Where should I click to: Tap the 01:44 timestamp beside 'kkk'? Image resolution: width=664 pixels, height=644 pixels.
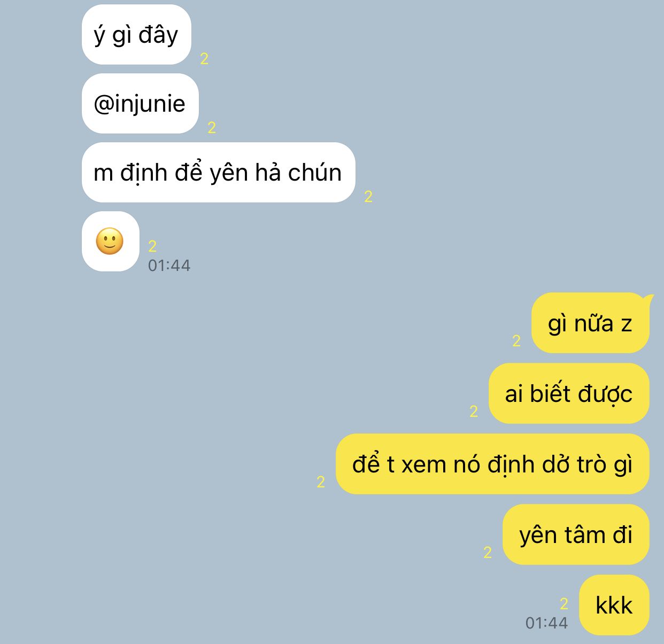coord(546,623)
